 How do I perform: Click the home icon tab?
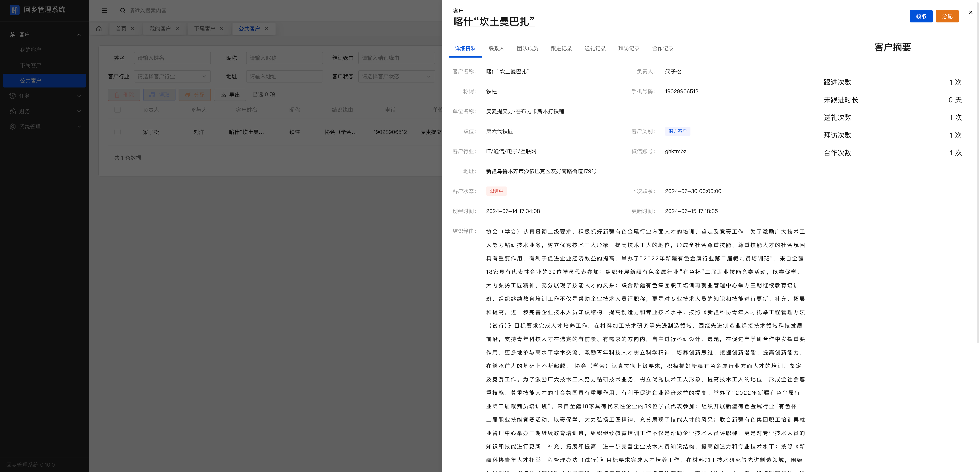tap(99, 29)
